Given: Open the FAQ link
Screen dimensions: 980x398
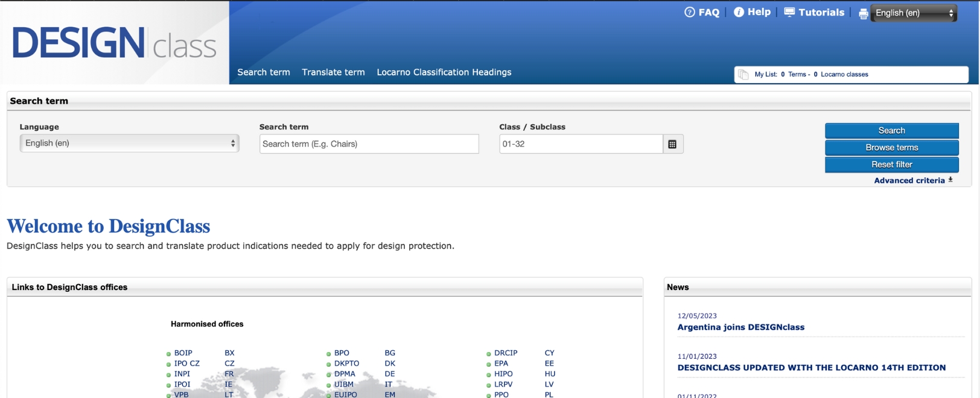Looking at the screenshot, I should coord(709,12).
